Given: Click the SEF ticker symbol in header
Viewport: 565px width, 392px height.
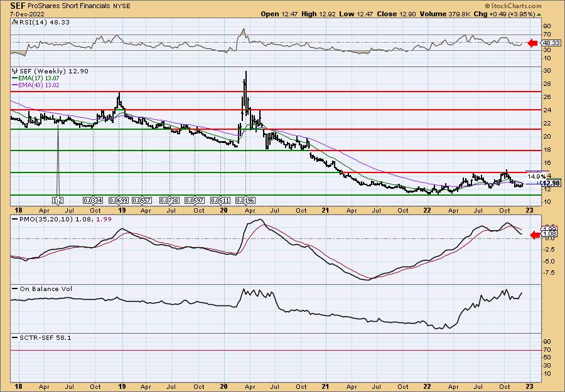Looking at the screenshot, I should pyautogui.click(x=18, y=6).
